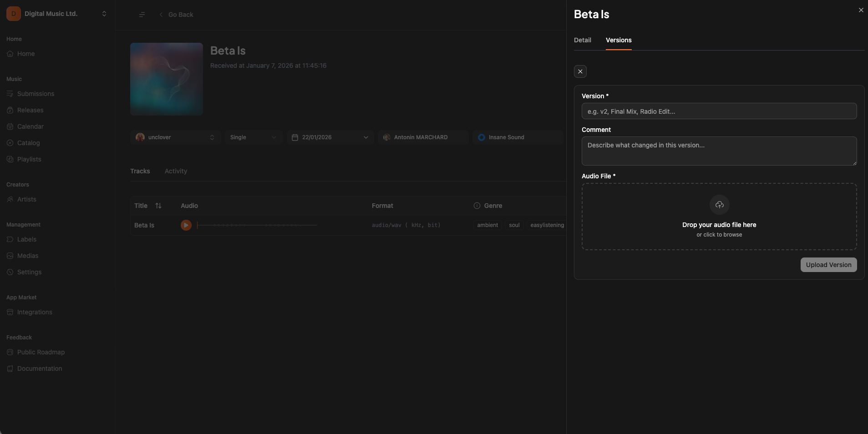Focus the Version name input field
This screenshot has height=434, width=868.
(719, 111)
